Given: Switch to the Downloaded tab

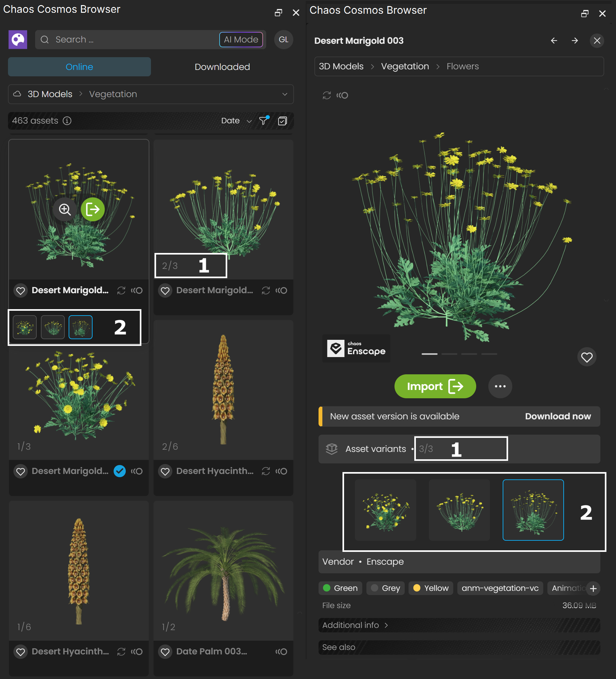Looking at the screenshot, I should tap(222, 67).
